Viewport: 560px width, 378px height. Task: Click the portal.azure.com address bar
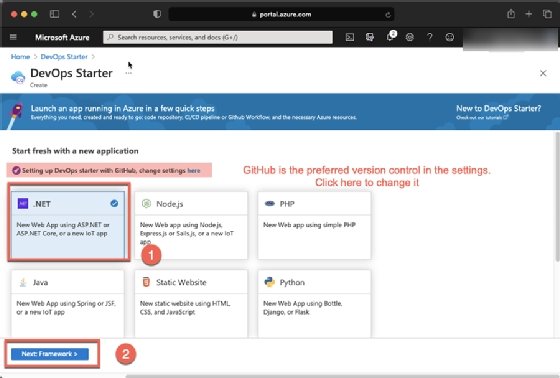coord(281,14)
